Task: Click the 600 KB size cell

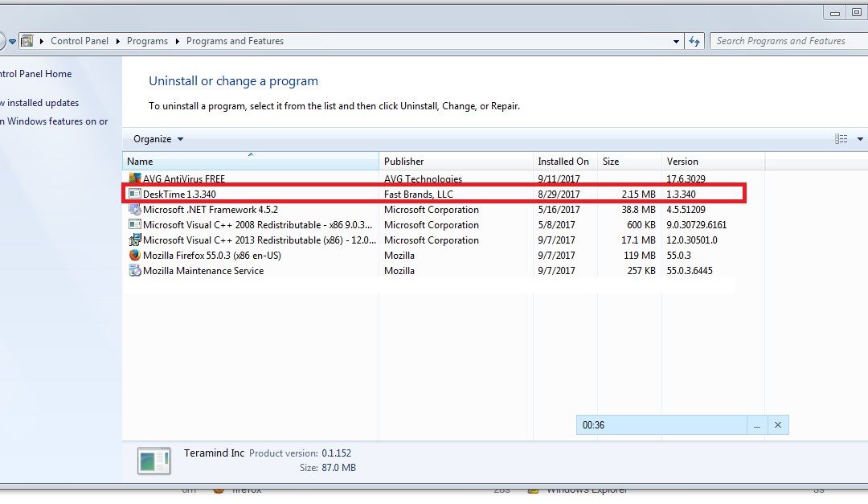Action: (x=641, y=225)
